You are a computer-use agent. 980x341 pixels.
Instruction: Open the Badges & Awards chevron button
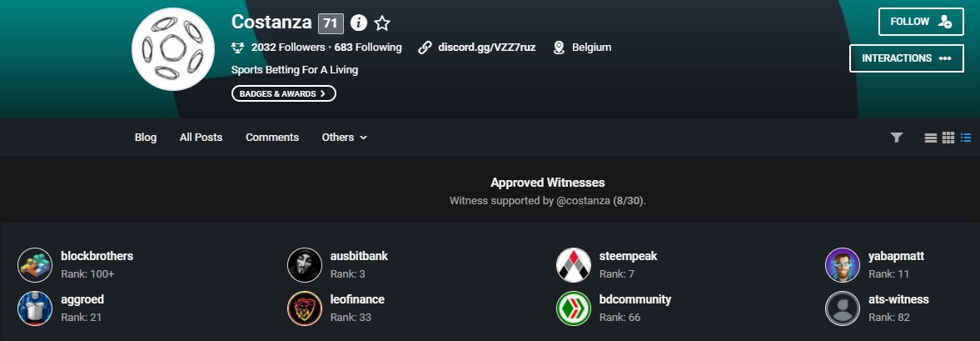pos(284,93)
